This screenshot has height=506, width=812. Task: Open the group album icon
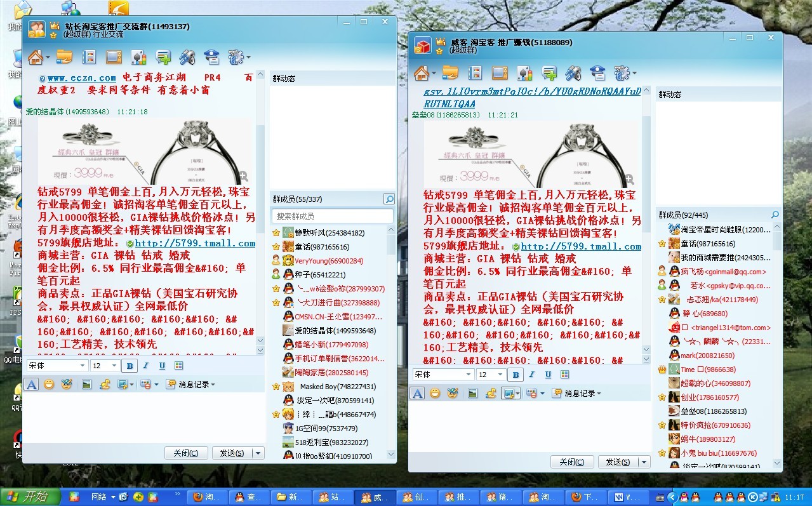(x=90, y=58)
